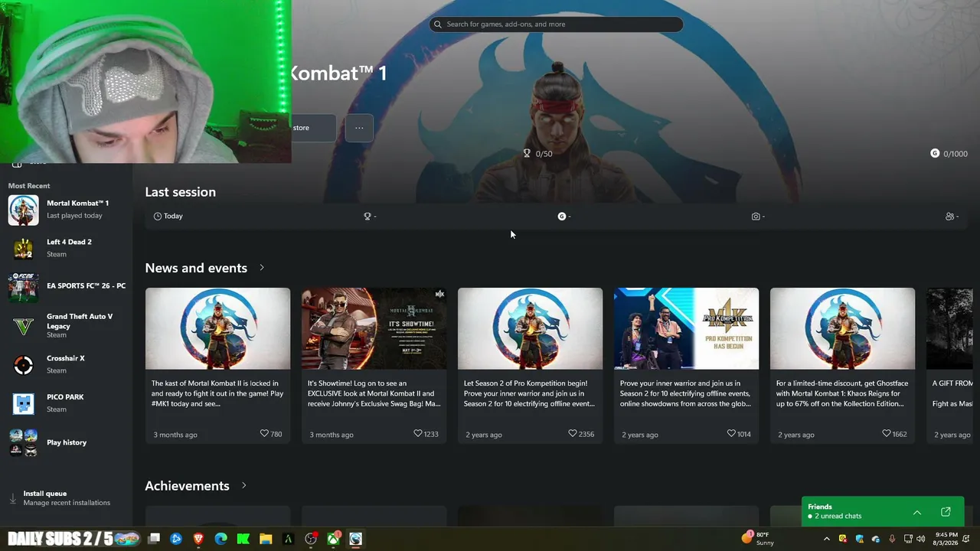Open Kick app from the taskbar

tap(243, 539)
